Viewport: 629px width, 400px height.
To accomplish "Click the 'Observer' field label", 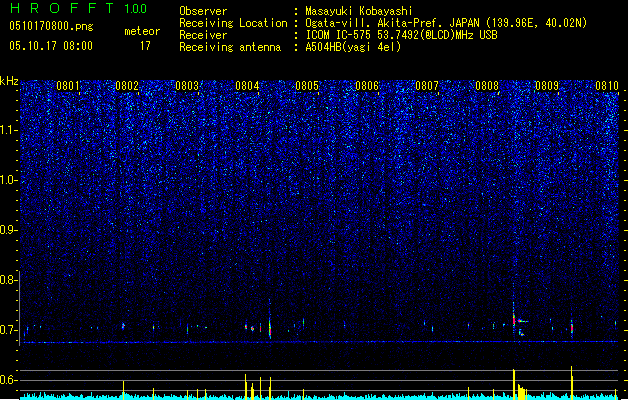I will pos(203,11).
